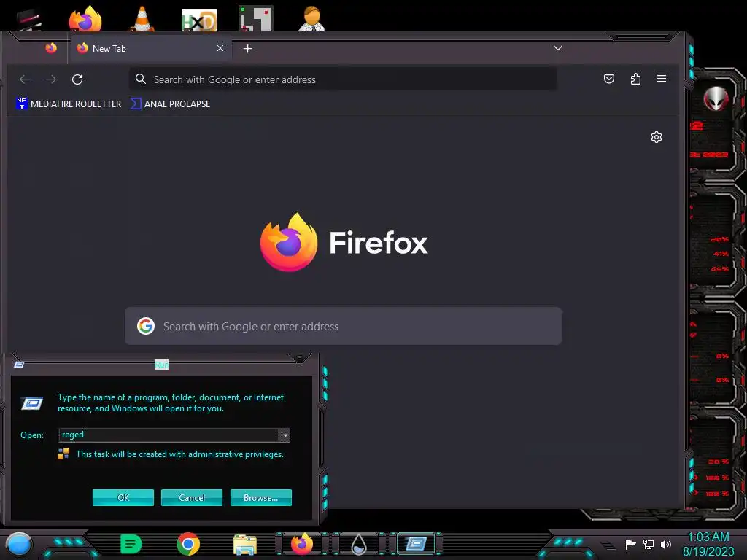Click Cancel in the Run dialog
The height and width of the screenshot is (560, 747).
click(192, 497)
